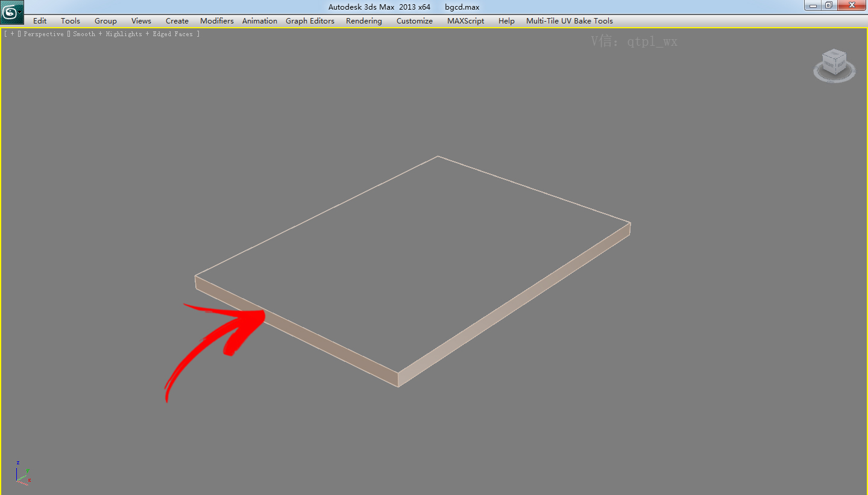Open the MAXScript menu
The height and width of the screenshot is (495, 868).
pos(466,20)
